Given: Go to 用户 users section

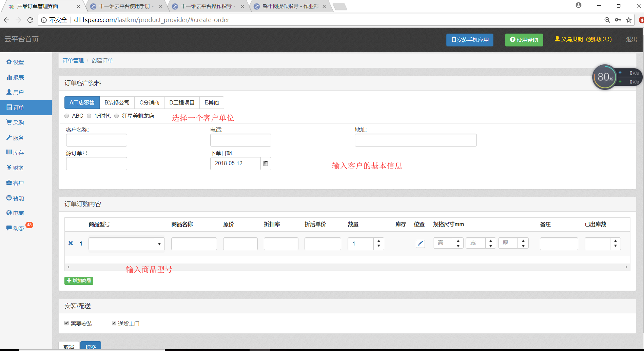Looking at the screenshot, I should click(15, 92).
